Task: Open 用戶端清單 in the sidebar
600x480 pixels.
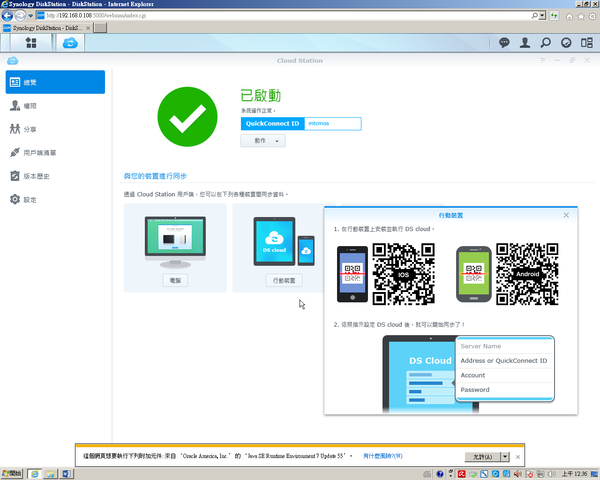Action: pyautogui.click(x=40, y=152)
